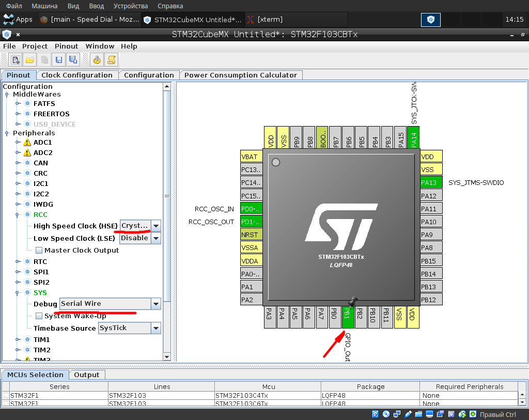Click the PA9 pin on the chip
This screenshot has height=420, width=529.
pyautogui.click(x=431, y=235)
